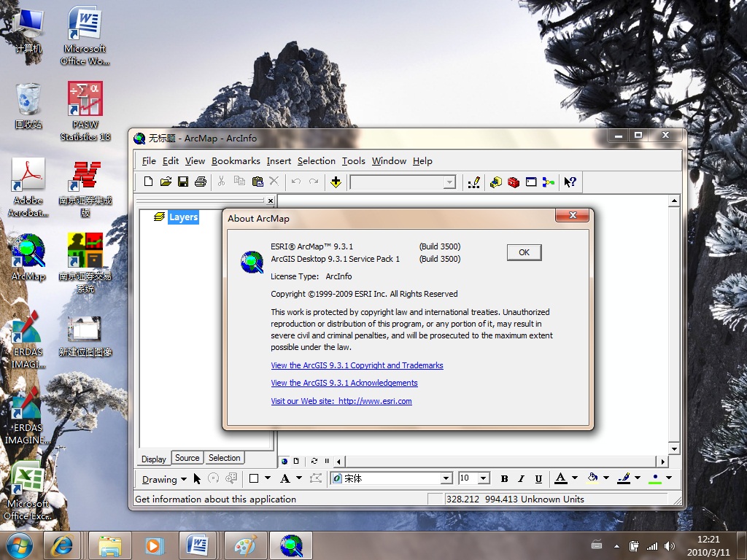
Task: Close the table of contents panel
Action: click(270, 201)
